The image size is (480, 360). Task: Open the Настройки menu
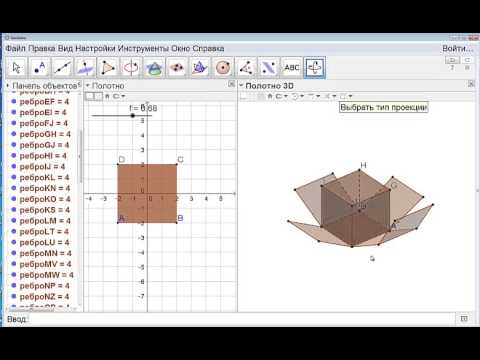(95, 49)
